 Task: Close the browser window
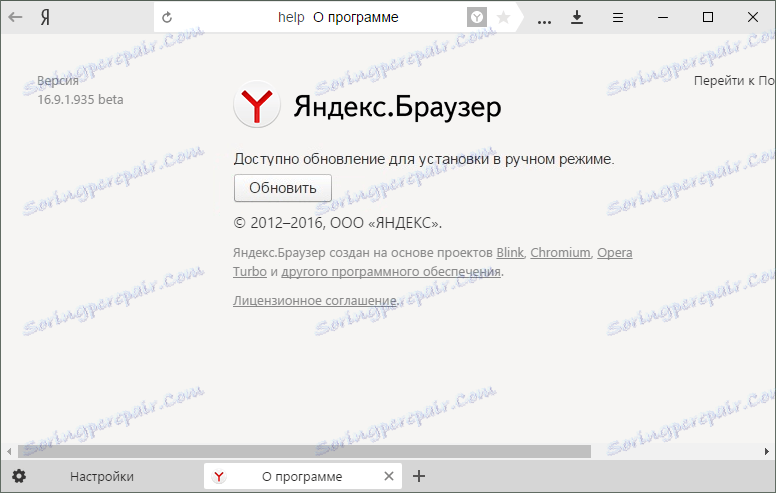(753, 17)
